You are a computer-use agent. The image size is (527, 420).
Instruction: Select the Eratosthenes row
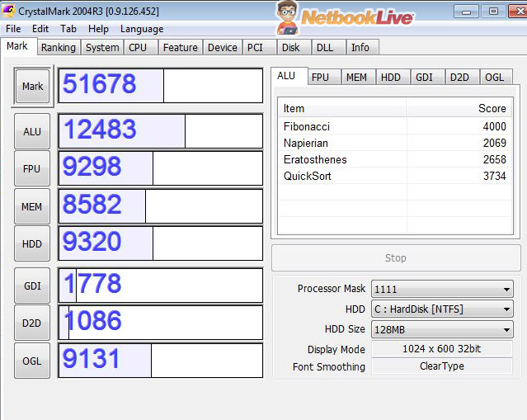point(395,159)
